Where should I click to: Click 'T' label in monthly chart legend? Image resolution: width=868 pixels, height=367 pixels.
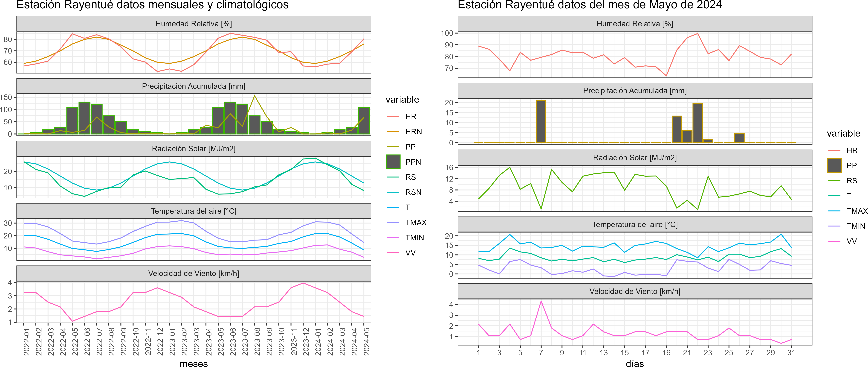[408, 207]
